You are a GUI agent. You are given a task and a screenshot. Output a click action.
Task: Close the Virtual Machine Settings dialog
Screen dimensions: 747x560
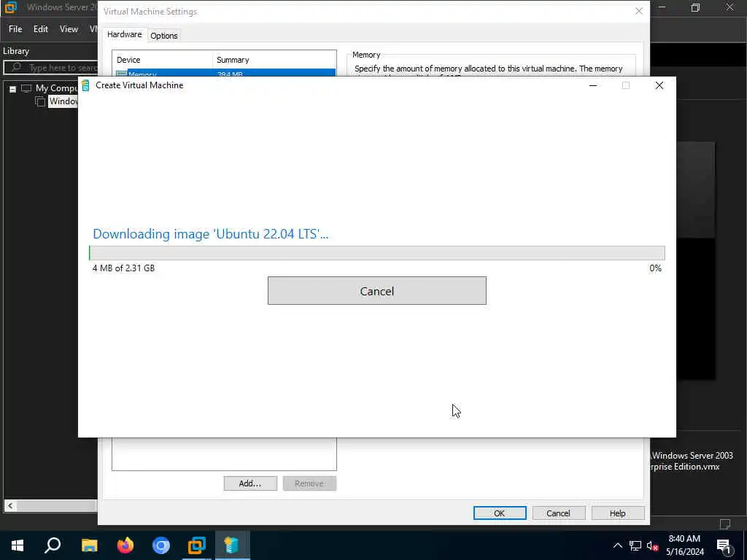(639, 11)
